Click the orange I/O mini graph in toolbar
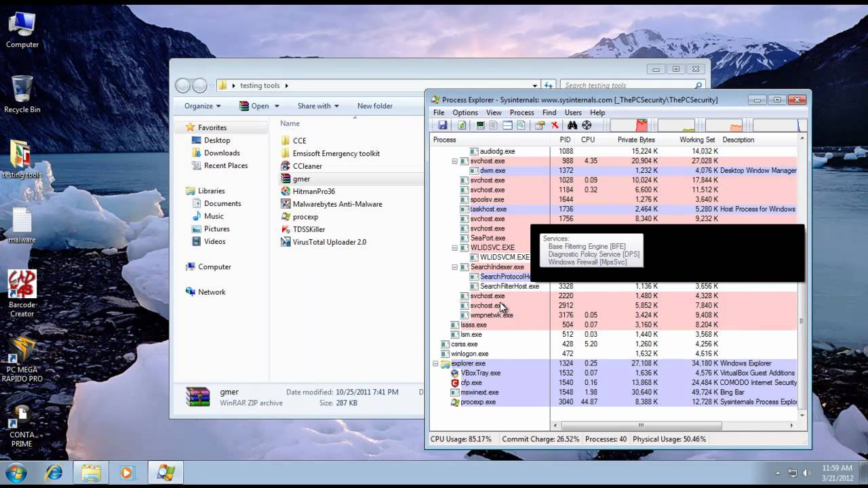Viewport: 868px width, 488px height. coord(724,125)
